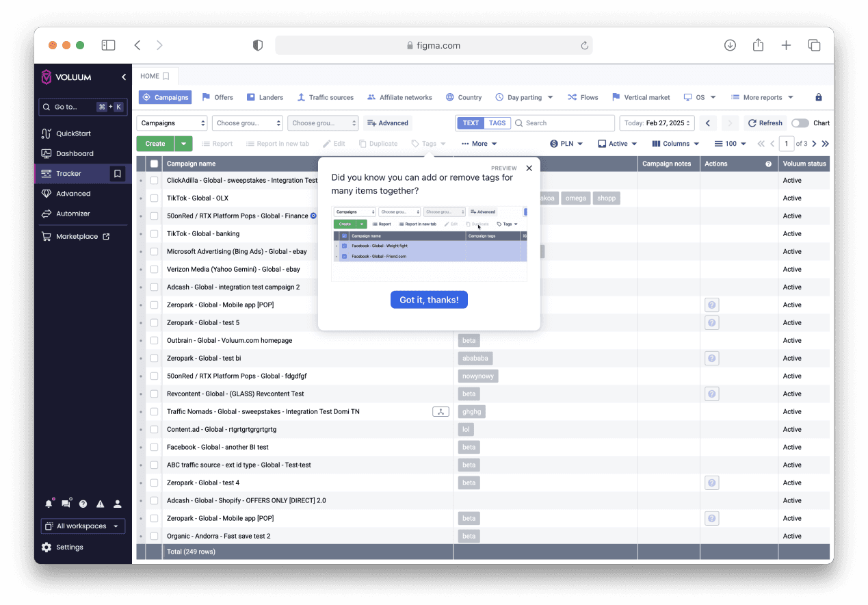Open the Create button's dropdown arrow
The image size is (868, 605).
point(183,144)
